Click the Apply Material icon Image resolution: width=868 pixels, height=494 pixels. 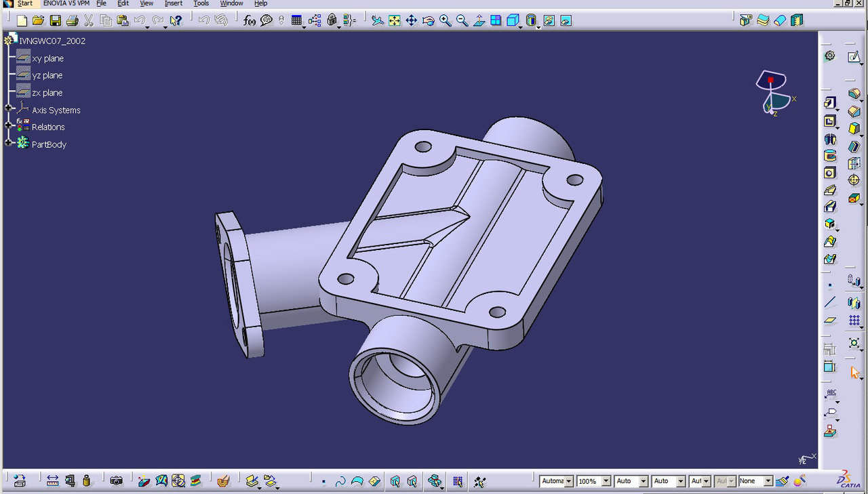click(223, 480)
